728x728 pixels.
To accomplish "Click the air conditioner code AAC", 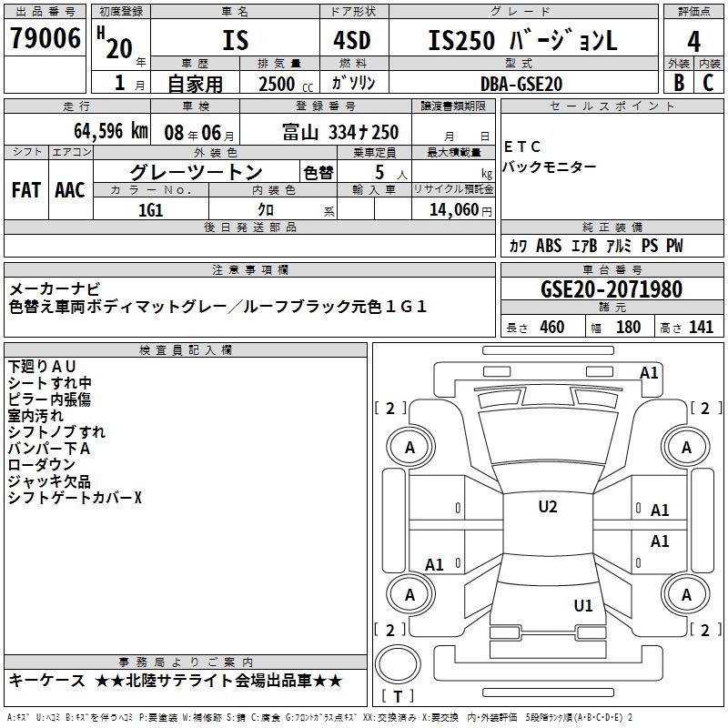I will [70, 190].
